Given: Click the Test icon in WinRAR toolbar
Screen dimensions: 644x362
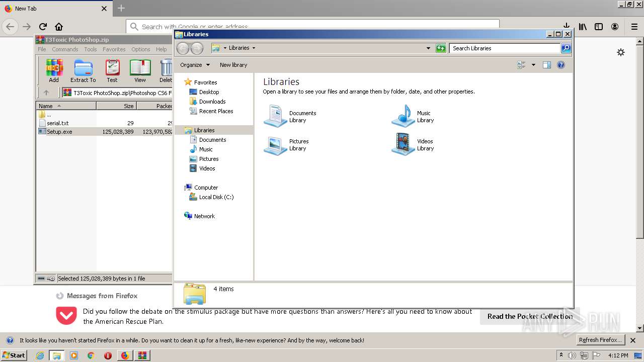Looking at the screenshot, I should coord(112,70).
